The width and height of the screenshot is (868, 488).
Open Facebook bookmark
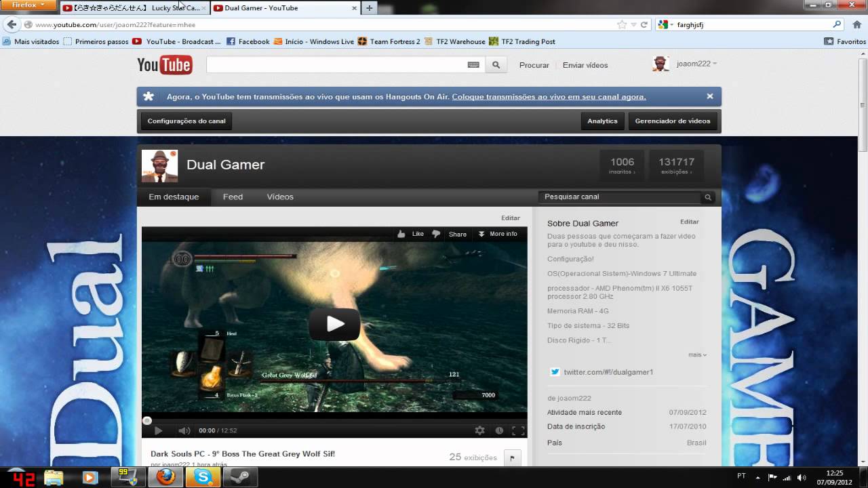point(248,41)
